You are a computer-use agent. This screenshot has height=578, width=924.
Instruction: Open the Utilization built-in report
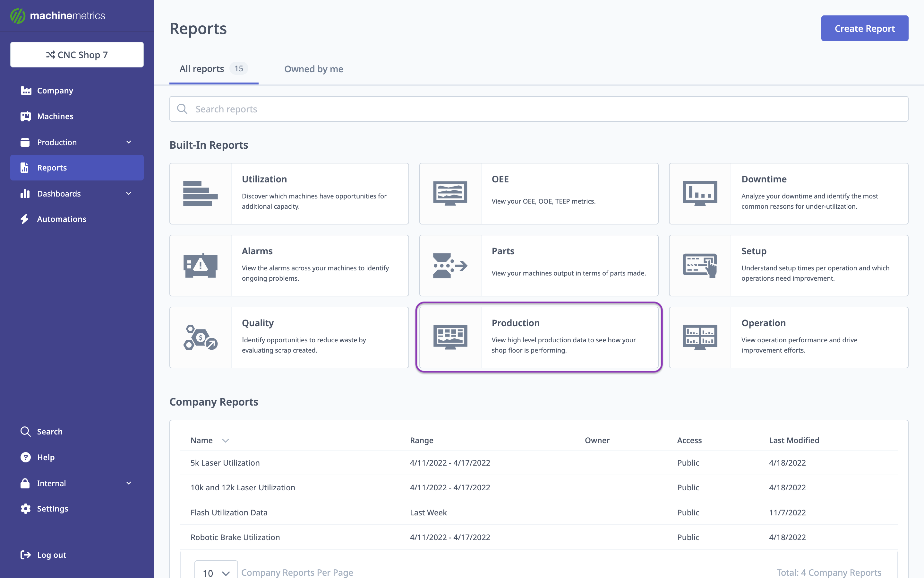coord(289,193)
